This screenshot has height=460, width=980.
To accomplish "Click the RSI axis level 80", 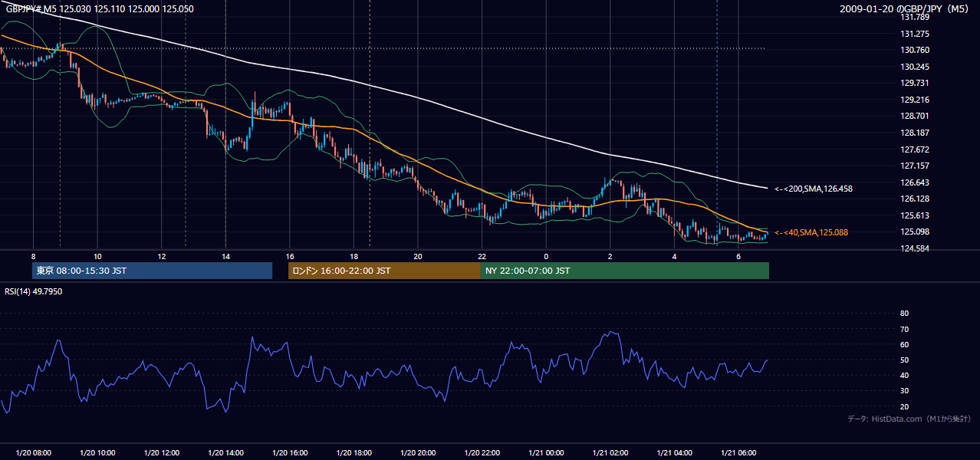I will [904, 314].
